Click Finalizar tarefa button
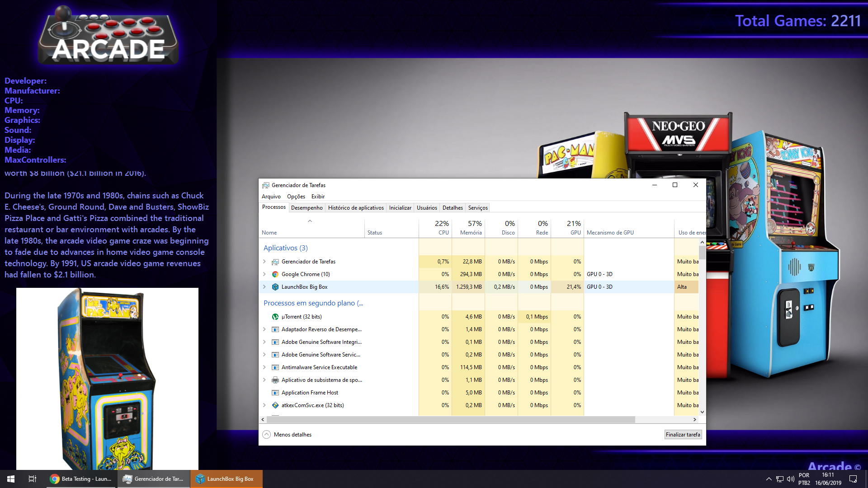 click(x=683, y=435)
